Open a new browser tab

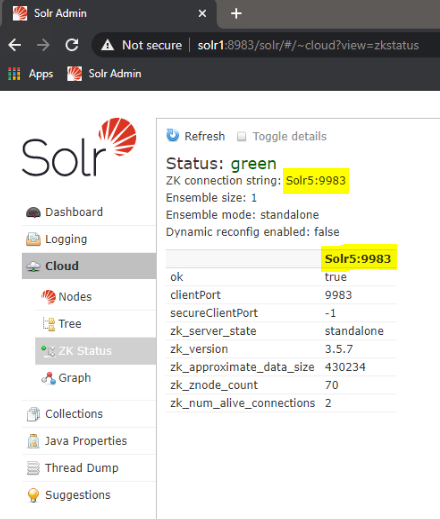pos(236,14)
